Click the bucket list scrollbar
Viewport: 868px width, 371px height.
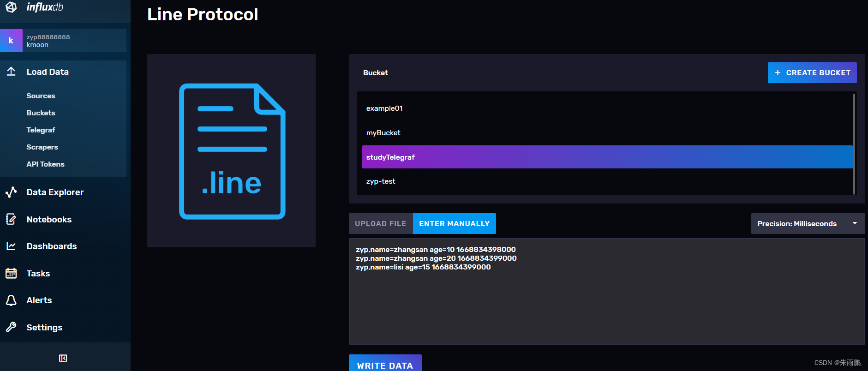pos(854,144)
